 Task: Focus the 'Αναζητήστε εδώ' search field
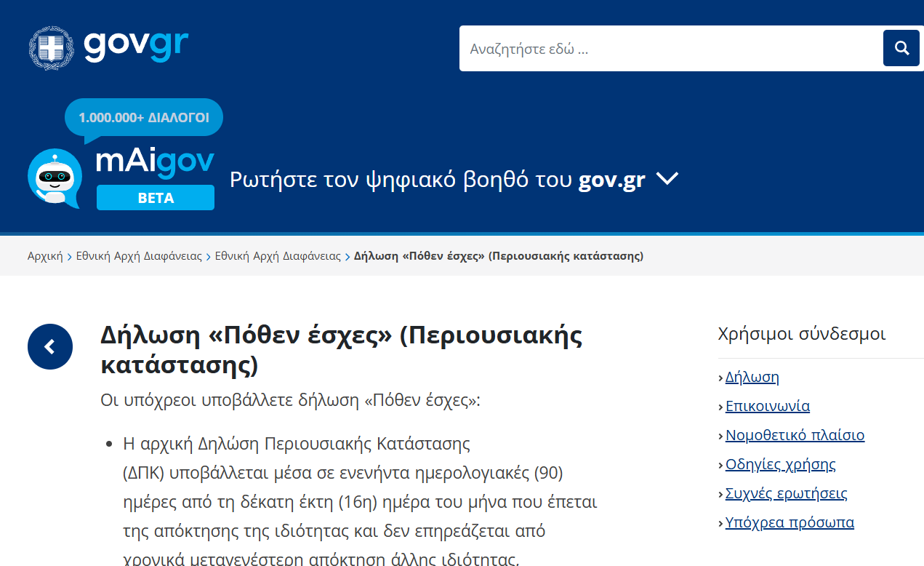(x=670, y=49)
